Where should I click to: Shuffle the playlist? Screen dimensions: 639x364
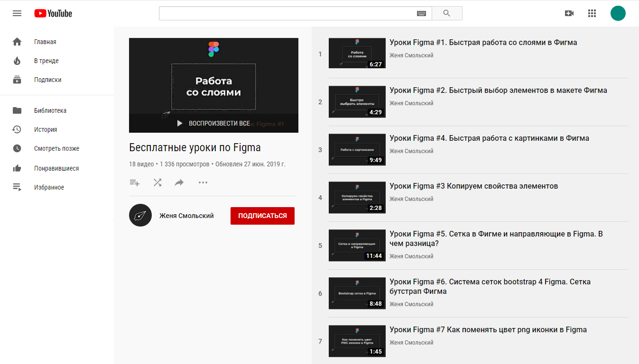click(x=157, y=182)
